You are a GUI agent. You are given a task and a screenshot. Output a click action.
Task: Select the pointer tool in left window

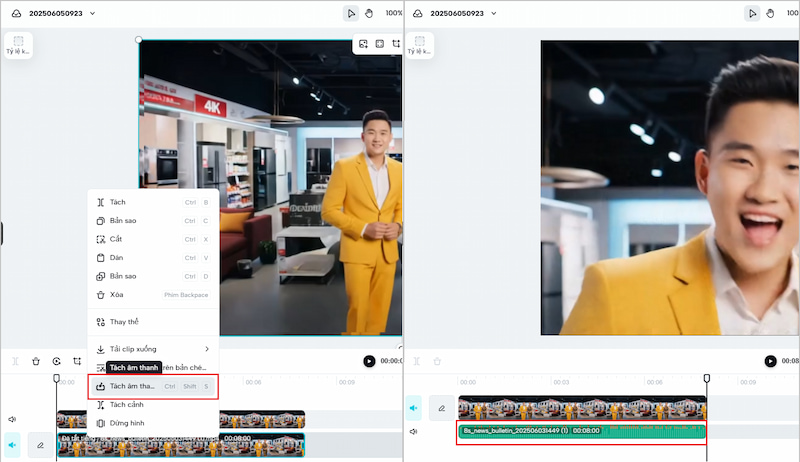click(351, 13)
